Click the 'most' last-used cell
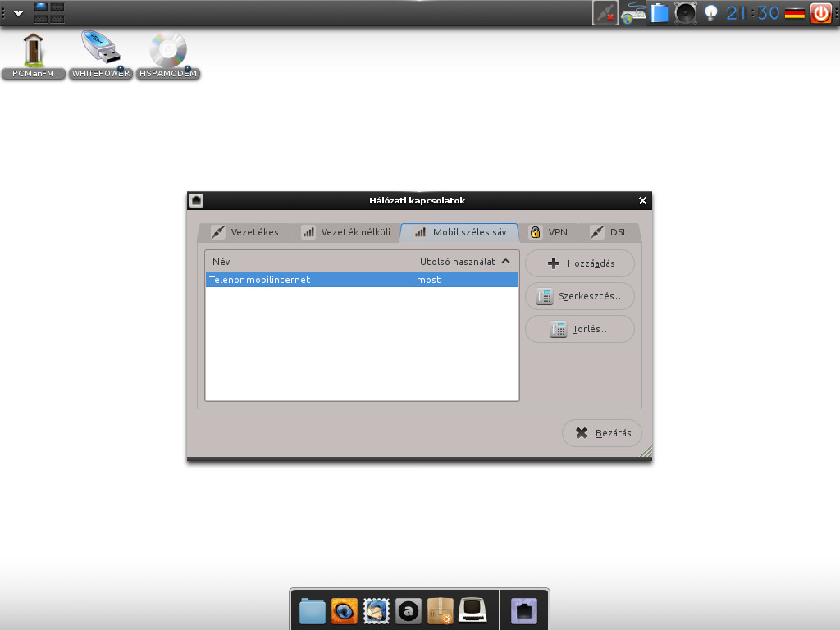840x630 pixels. pos(428,280)
